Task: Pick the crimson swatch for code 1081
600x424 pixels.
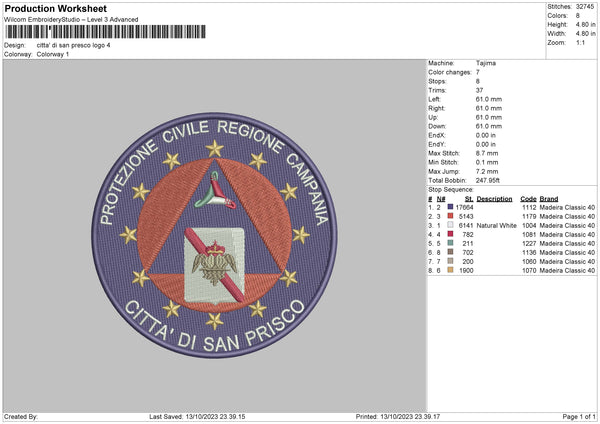Action: [x=450, y=234]
